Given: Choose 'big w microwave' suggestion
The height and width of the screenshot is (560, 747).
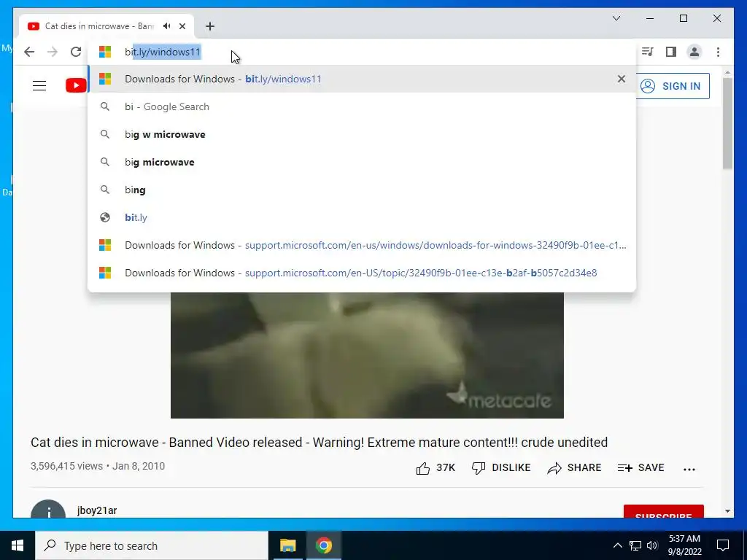Looking at the screenshot, I should click(x=362, y=134).
